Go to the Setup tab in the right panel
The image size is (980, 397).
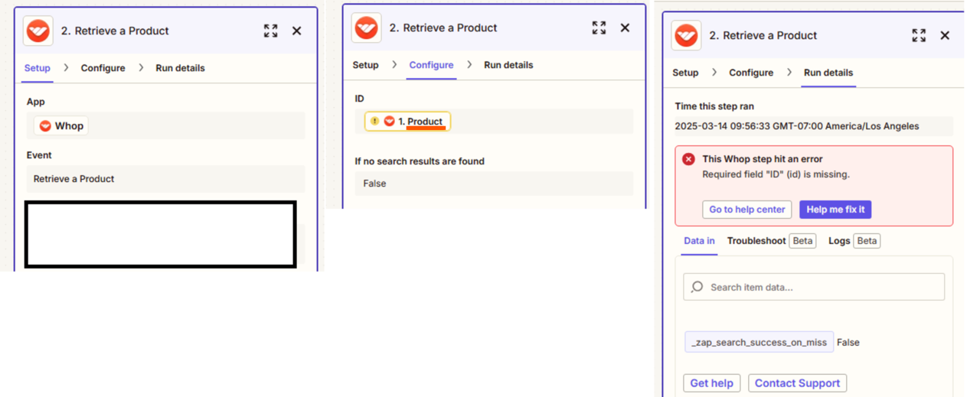(x=685, y=73)
